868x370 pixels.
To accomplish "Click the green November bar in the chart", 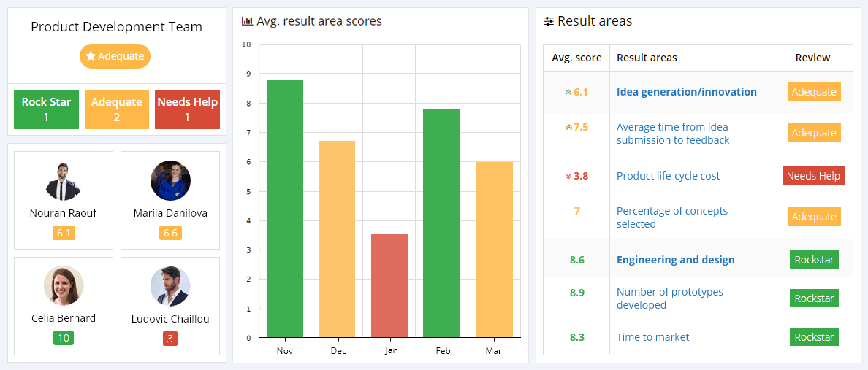I will click(x=285, y=209).
